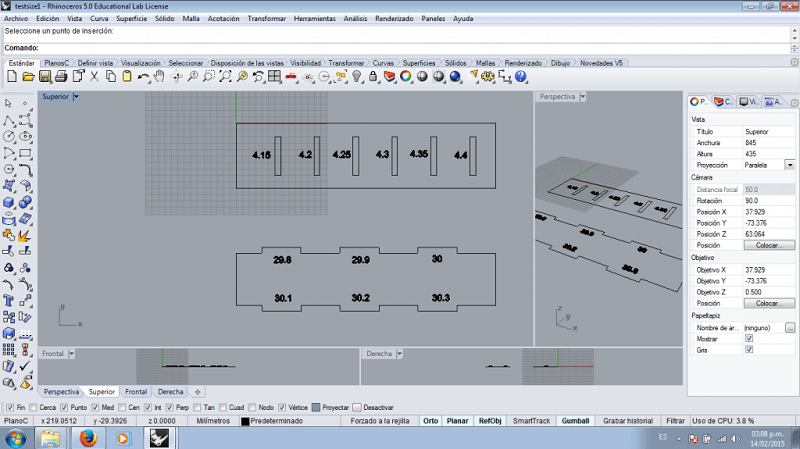
Task: Click the four-viewport layout icon
Action: (x=274, y=77)
